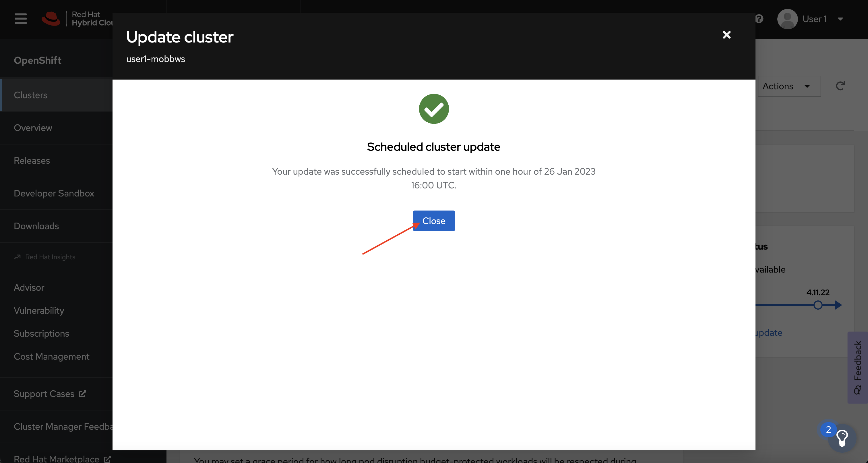The height and width of the screenshot is (463, 868).
Task: Navigate to Cost Management section
Action: 51,357
